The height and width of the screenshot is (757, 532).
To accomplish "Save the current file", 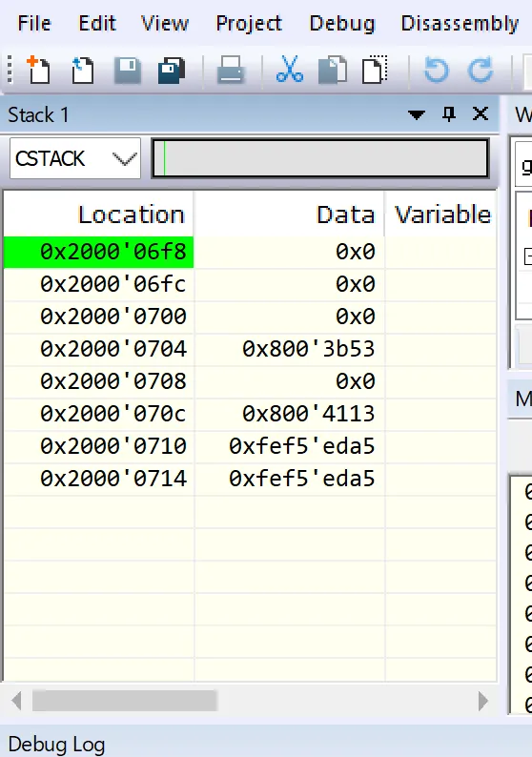I will [128, 70].
